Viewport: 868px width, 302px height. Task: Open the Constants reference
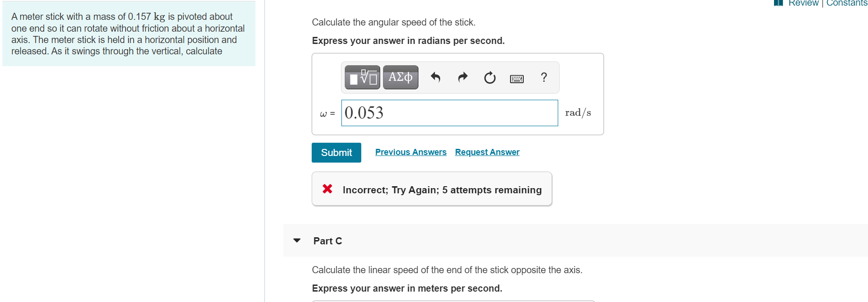coord(847,3)
